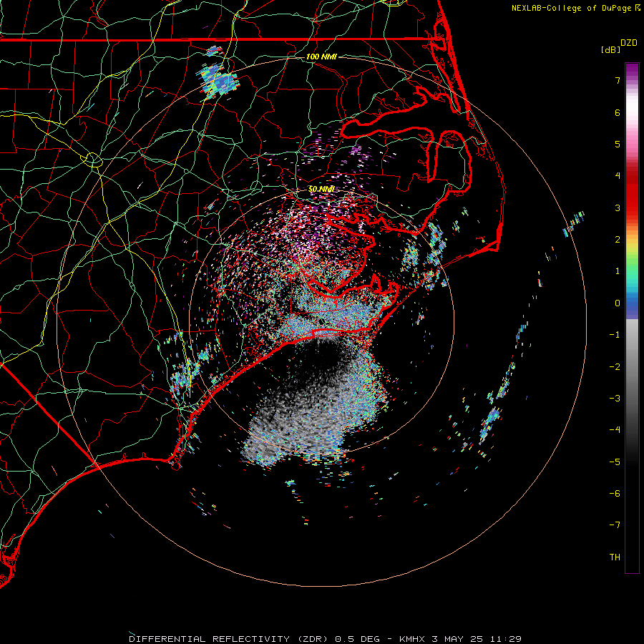Image resolution: width=644 pixels, height=644 pixels.
Task: Select the 0 dB scale value
Action: 618,303
